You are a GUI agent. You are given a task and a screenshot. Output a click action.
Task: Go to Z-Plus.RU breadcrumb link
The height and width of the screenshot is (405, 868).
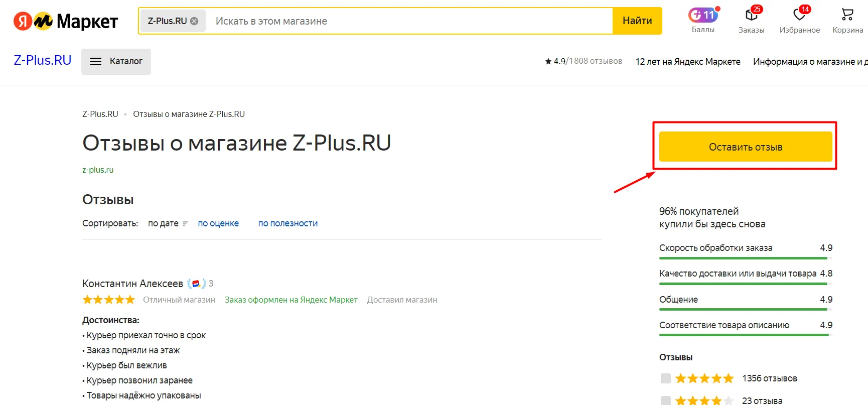tap(100, 114)
